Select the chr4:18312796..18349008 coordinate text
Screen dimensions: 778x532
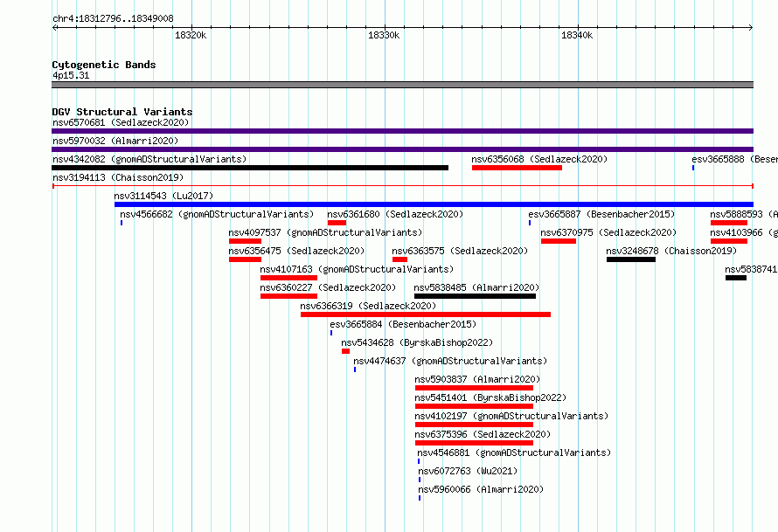(113, 19)
